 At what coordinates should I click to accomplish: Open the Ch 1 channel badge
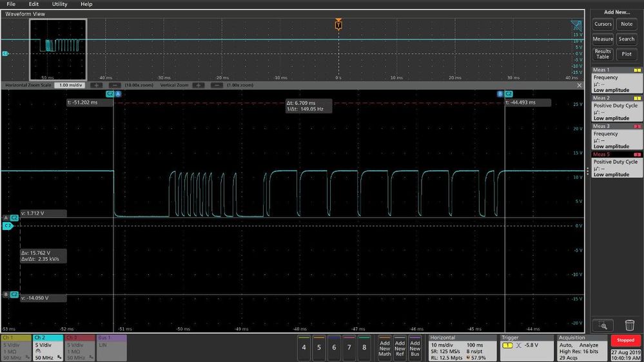point(16,348)
